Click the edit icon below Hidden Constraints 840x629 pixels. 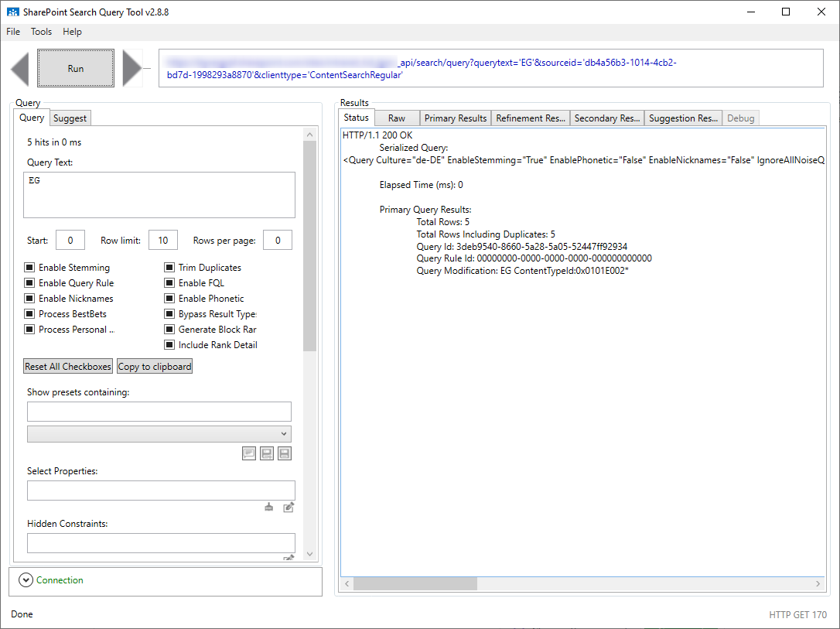(288, 556)
